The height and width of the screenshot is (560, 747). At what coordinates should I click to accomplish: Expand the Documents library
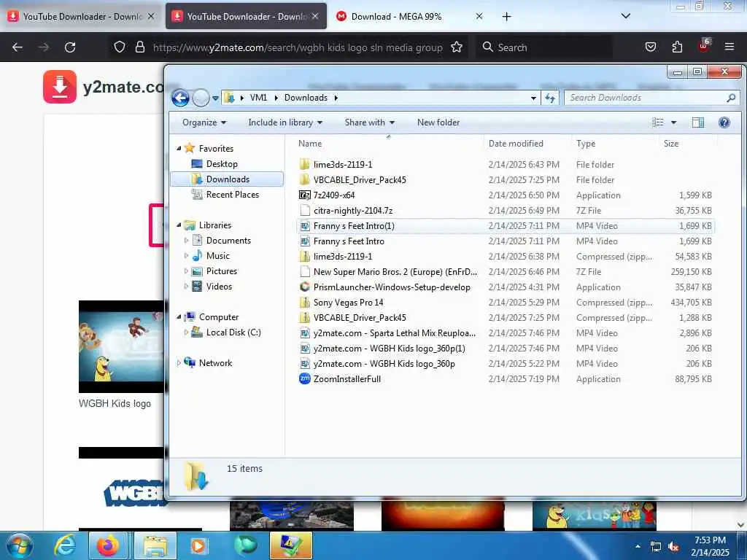pos(186,241)
